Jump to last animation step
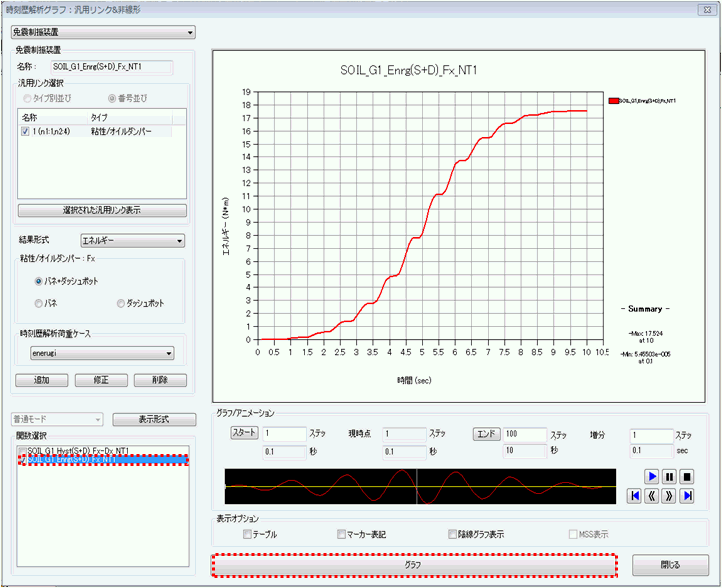 point(687,495)
